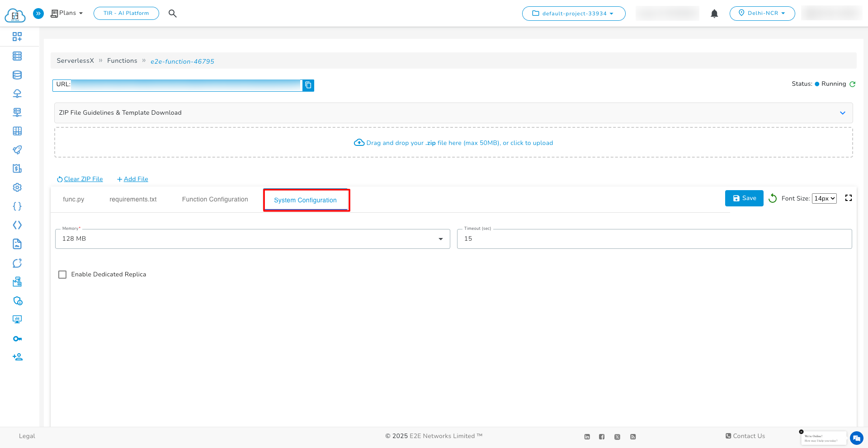868x448 pixels.
Task: Select the settings gear icon in sidebar
Action: (x=17, y=187)
